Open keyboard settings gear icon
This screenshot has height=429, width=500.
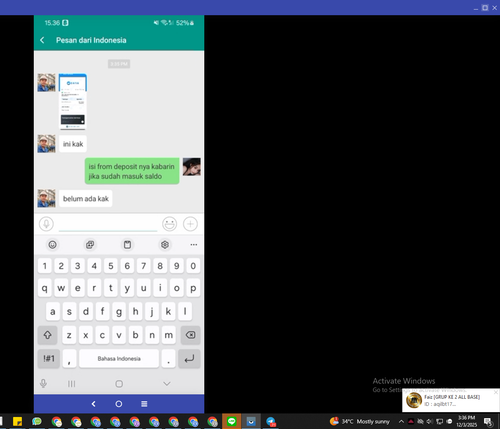pos(165,245)
